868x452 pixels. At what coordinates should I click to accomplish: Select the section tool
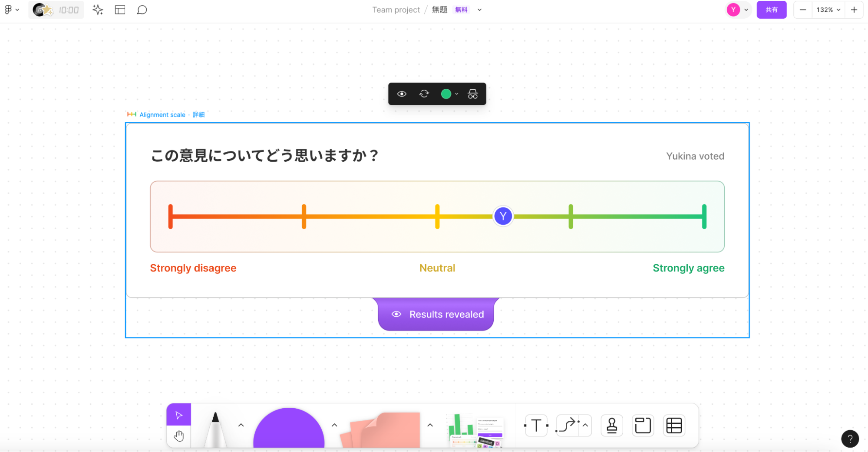coord(643,426)
